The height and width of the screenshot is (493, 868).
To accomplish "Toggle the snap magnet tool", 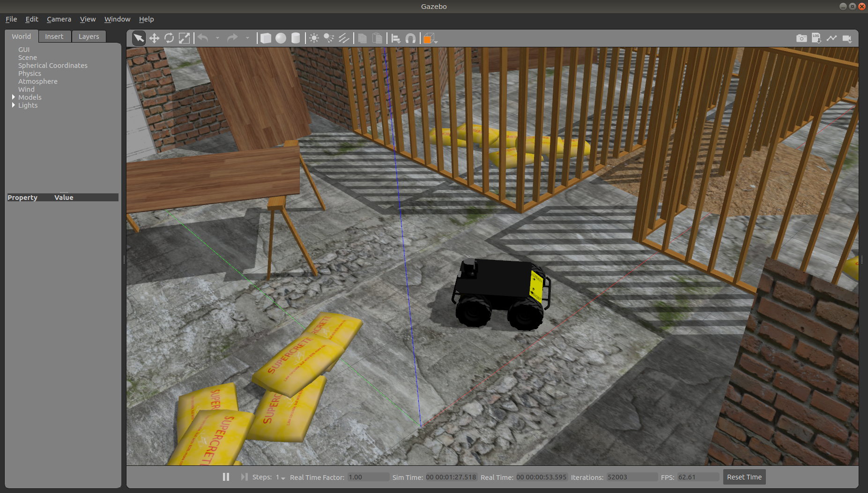I will click(410, 38).
